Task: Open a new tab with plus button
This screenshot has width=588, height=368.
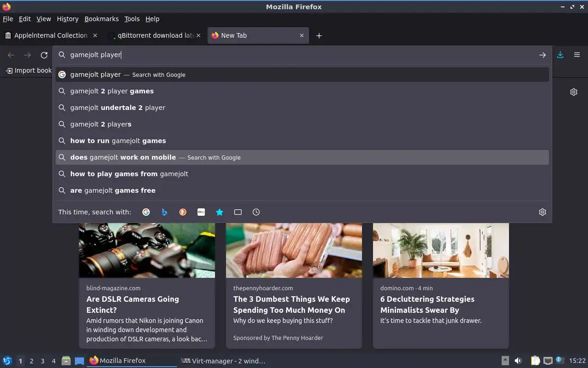Action: pyautogui.click(x=319, y=35)
